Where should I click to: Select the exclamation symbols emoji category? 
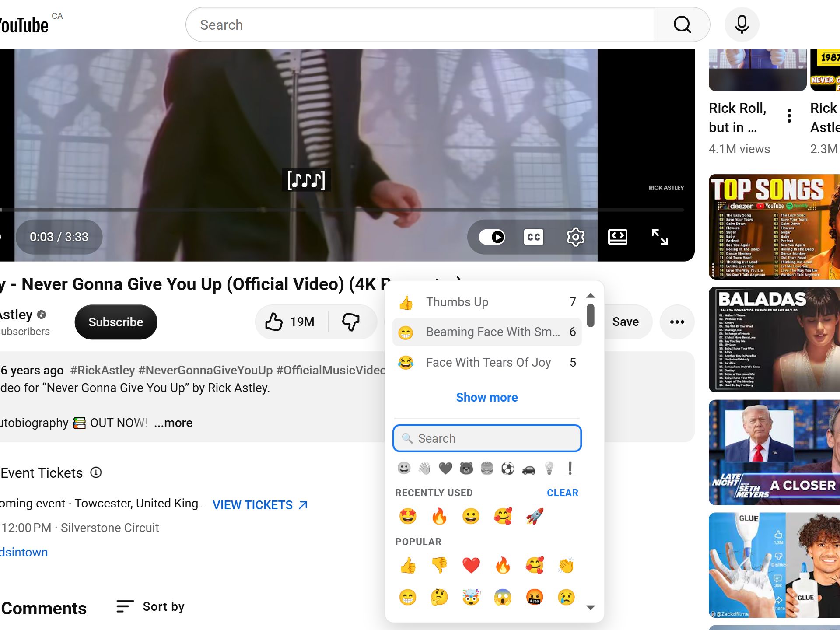click(570, 469)
